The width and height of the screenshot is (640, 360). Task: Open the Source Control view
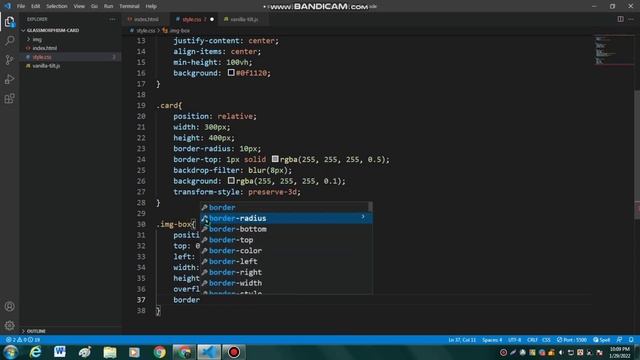click(x=9, y=60)
